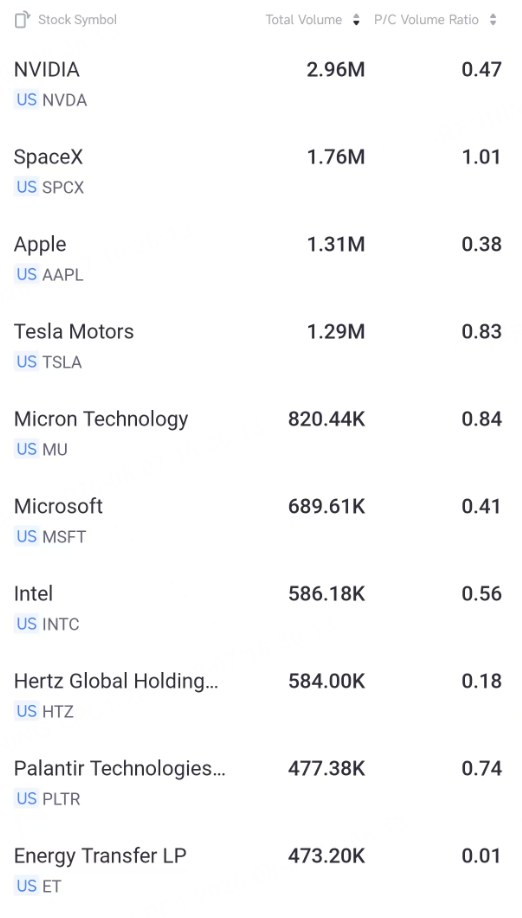Image resolution: width=522 pixels, height=918 pixels.
Task: Select the Tesla Motors 1.29M volume value
Action: coord(336,331)
